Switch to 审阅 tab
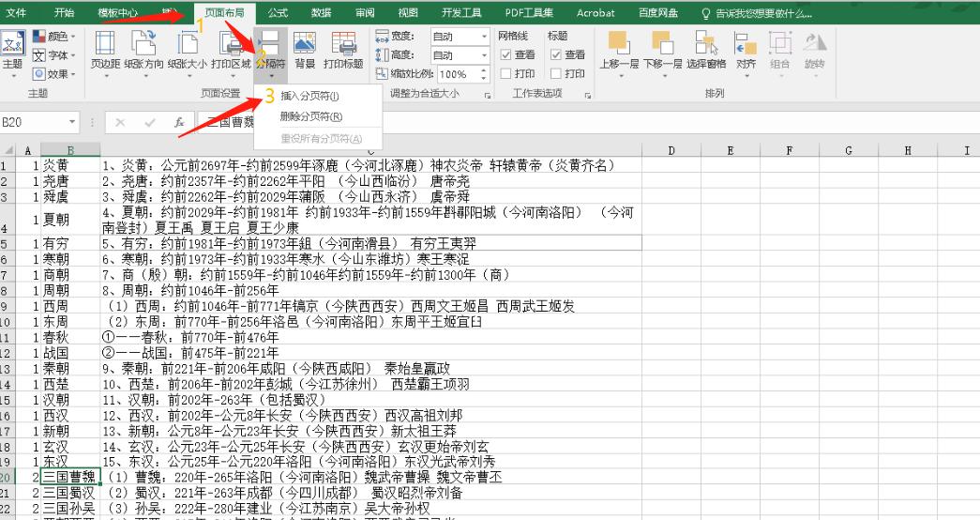This screenshot has height=520, width=980. click(x=365, y=12)
